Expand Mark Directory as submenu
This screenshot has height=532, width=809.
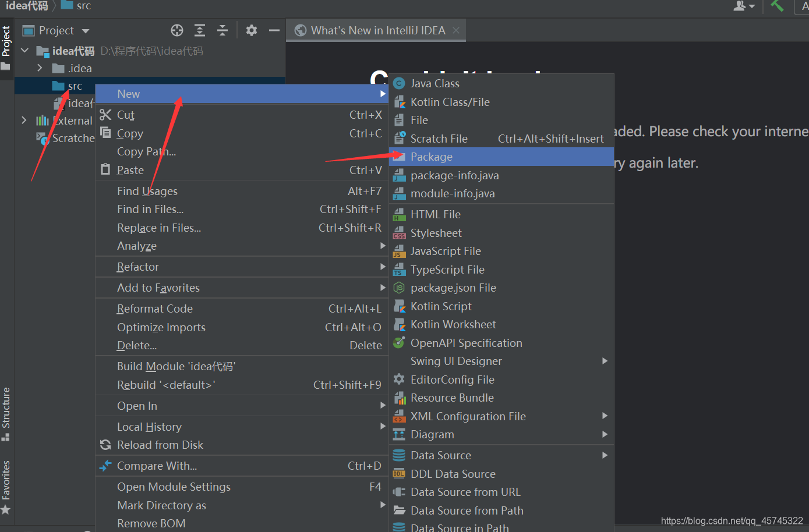tap(242, 505)
